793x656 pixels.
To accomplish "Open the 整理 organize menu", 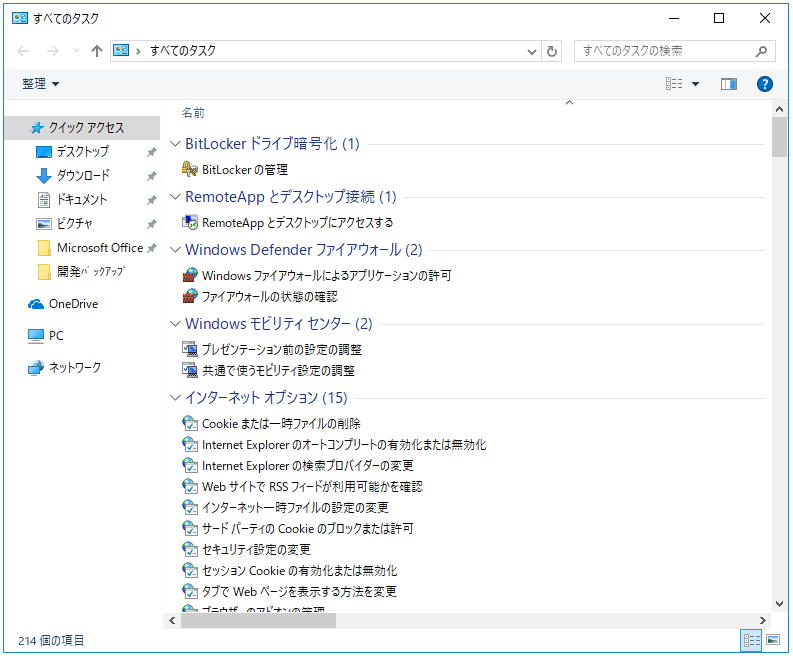I will [x=40, y=83].
